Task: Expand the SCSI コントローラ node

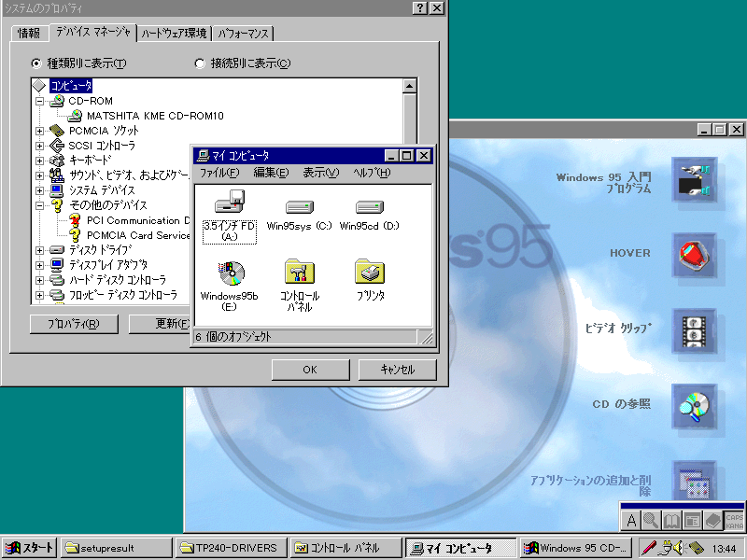Action: point(40,146)
